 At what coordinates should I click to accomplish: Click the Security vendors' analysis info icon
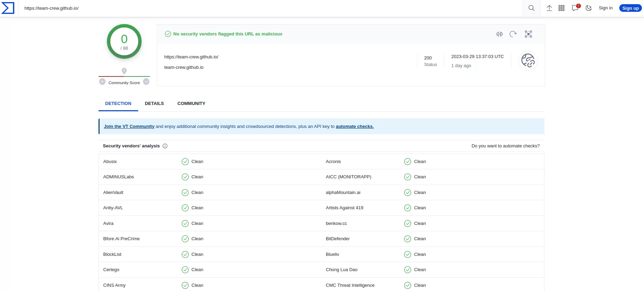[165, 146]
